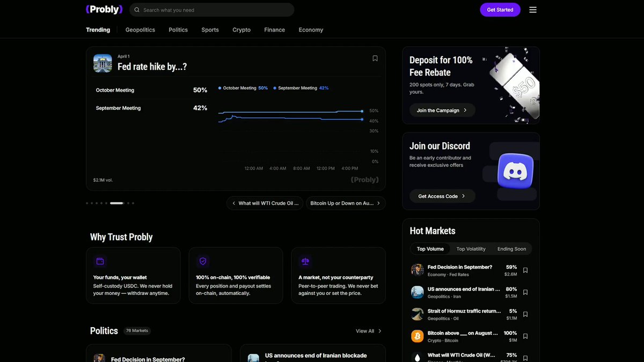
Task: Select the October Meeting 50% row
Action: 151,90
